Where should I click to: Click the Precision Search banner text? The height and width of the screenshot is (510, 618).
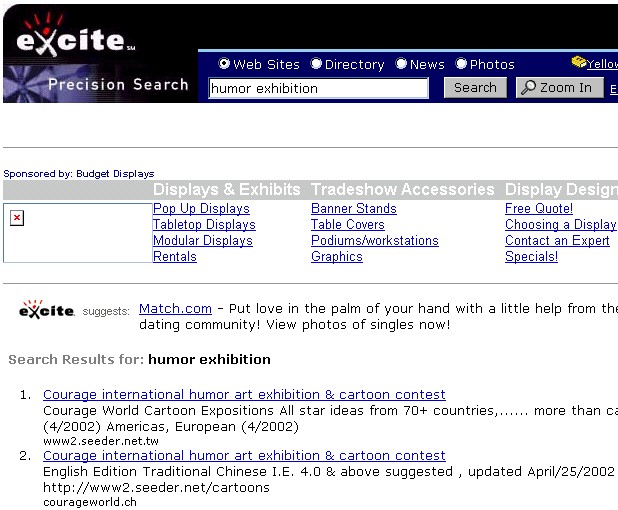118,85
